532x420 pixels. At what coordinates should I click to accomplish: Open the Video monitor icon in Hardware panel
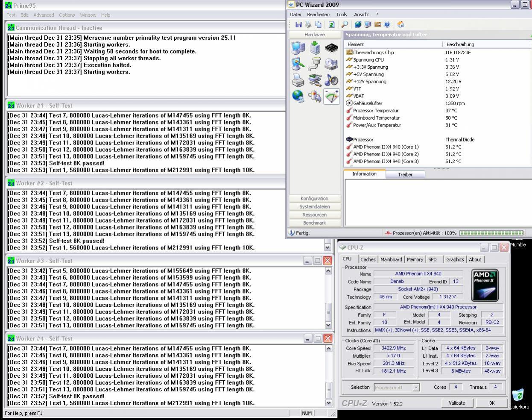point(298,64)
